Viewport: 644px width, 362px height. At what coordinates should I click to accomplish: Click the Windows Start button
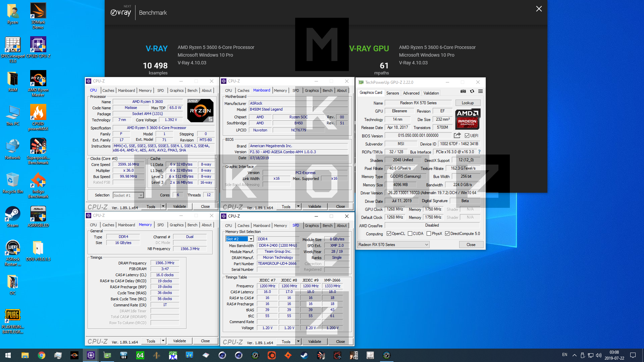8,355
